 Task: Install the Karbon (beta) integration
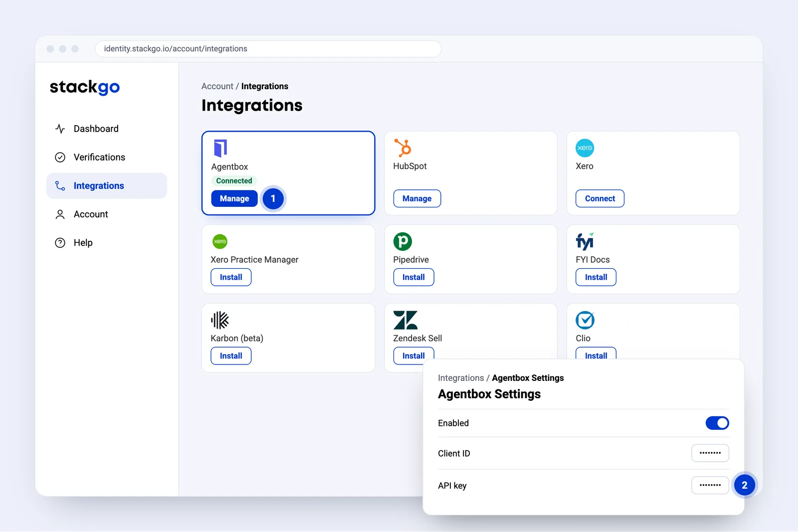coord(231,356)
